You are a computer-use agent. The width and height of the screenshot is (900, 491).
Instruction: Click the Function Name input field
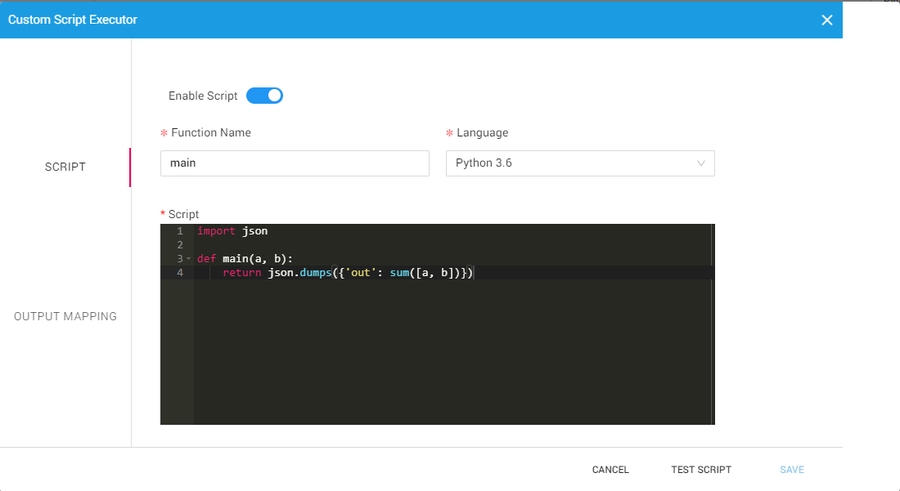coord(294,163)
